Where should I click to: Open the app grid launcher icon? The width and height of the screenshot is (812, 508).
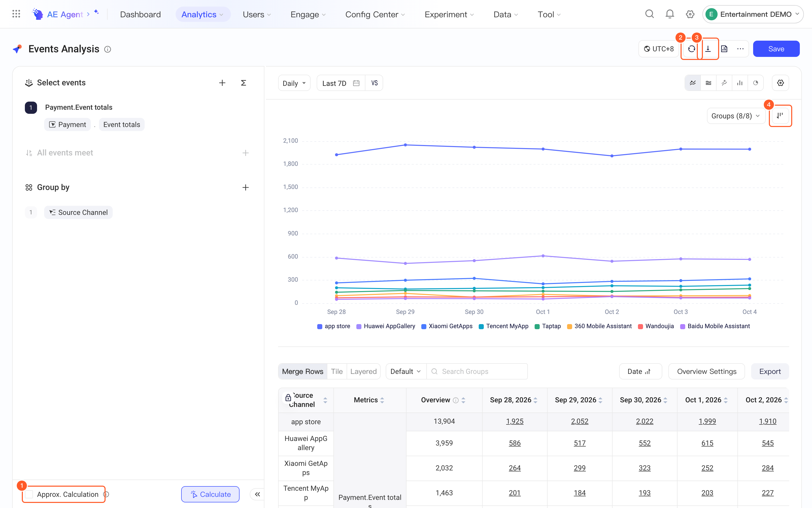16,14
